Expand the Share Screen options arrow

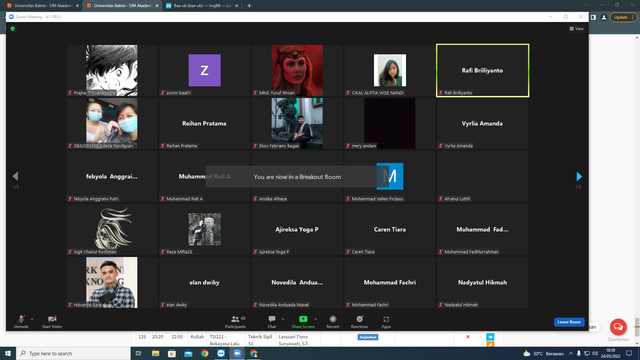tap(316, 319)
